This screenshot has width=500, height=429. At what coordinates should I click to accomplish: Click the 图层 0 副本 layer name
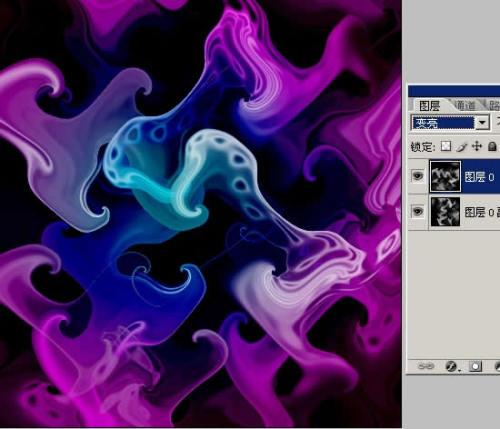click(x=482, y=212)
